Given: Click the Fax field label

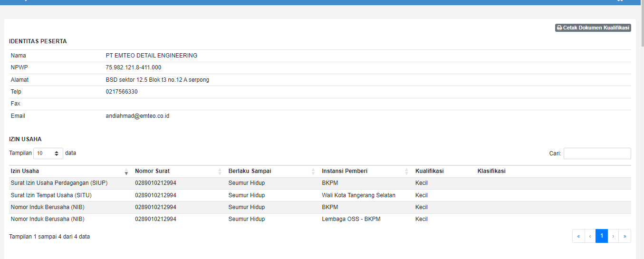Looking at the screenshot, I should click(x=15, y=104).
